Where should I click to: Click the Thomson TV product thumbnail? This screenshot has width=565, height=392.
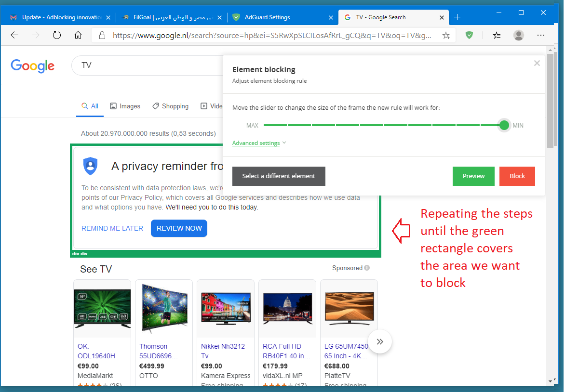point(164,308)
